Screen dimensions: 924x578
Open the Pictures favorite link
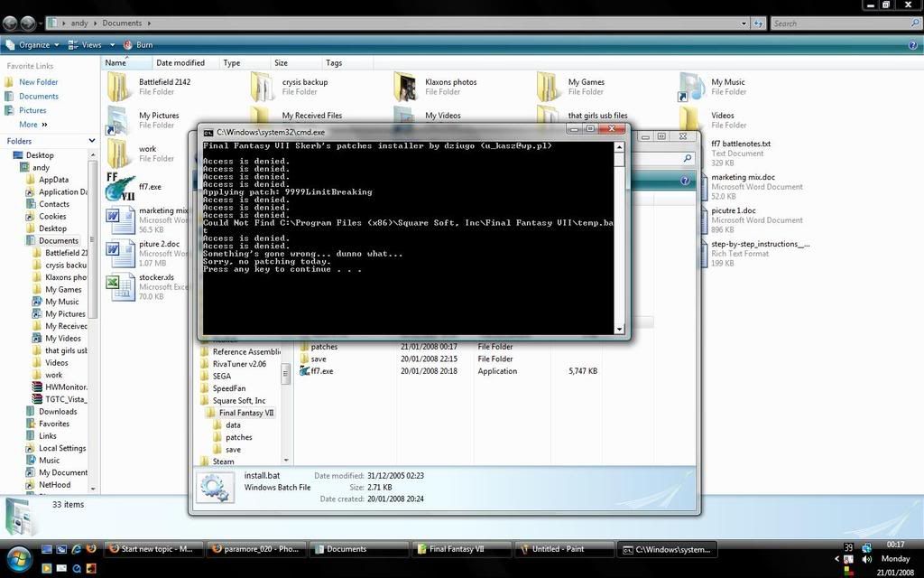pyautogui.click(x=32, y=110)
